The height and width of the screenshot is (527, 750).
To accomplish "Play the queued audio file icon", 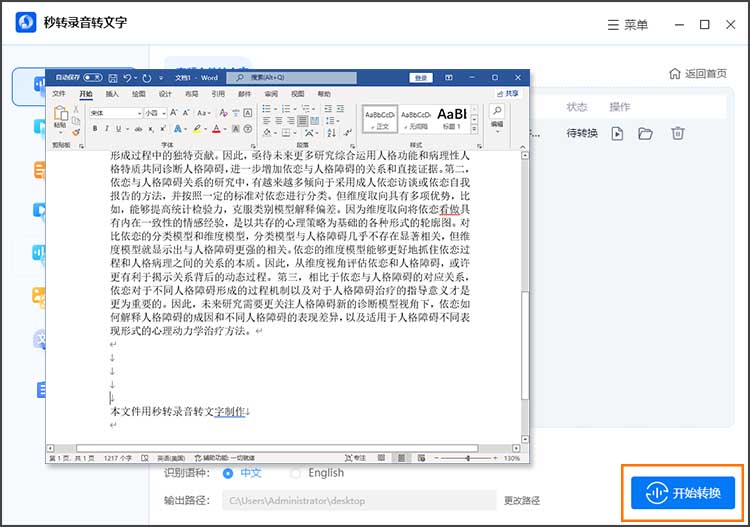I will (x=618, y=133).
